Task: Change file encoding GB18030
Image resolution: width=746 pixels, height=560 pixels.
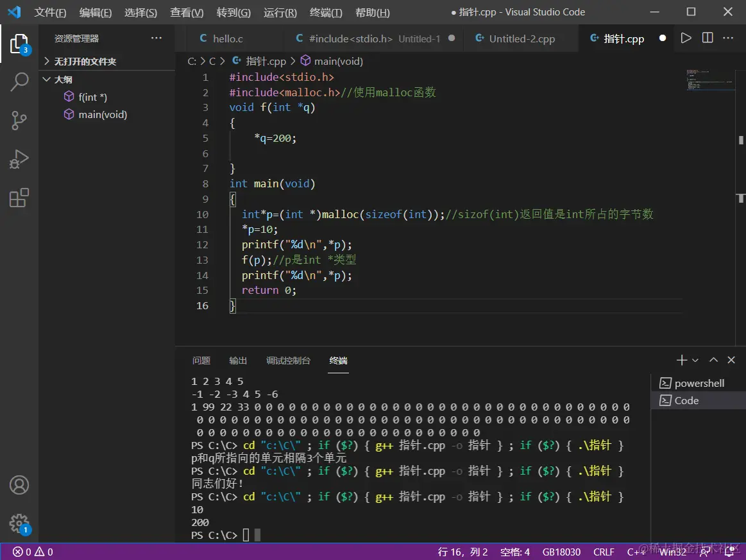Action: tap(561, 552)
